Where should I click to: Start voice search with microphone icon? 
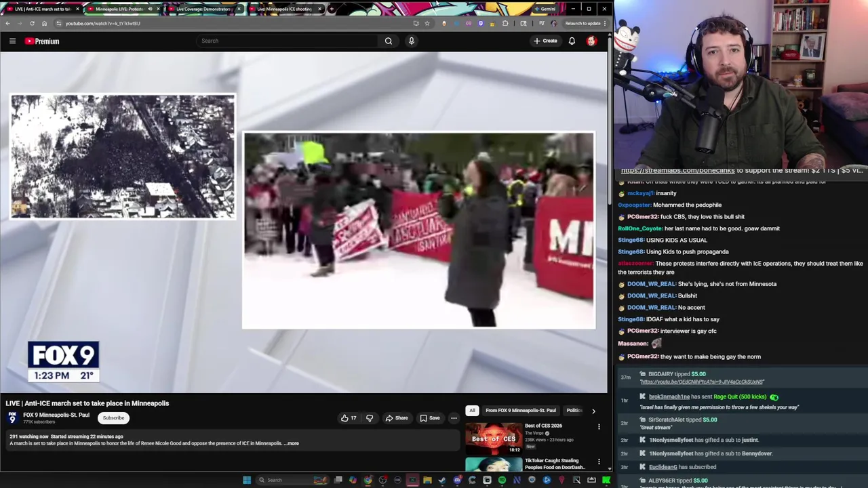[x=411, y=41]
